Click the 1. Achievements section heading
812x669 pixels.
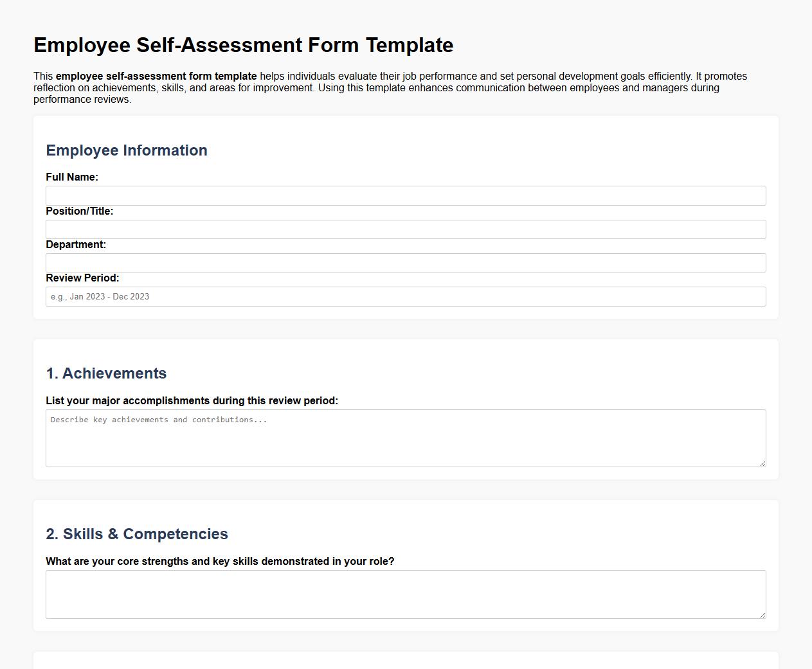click(x=106, y=373)
